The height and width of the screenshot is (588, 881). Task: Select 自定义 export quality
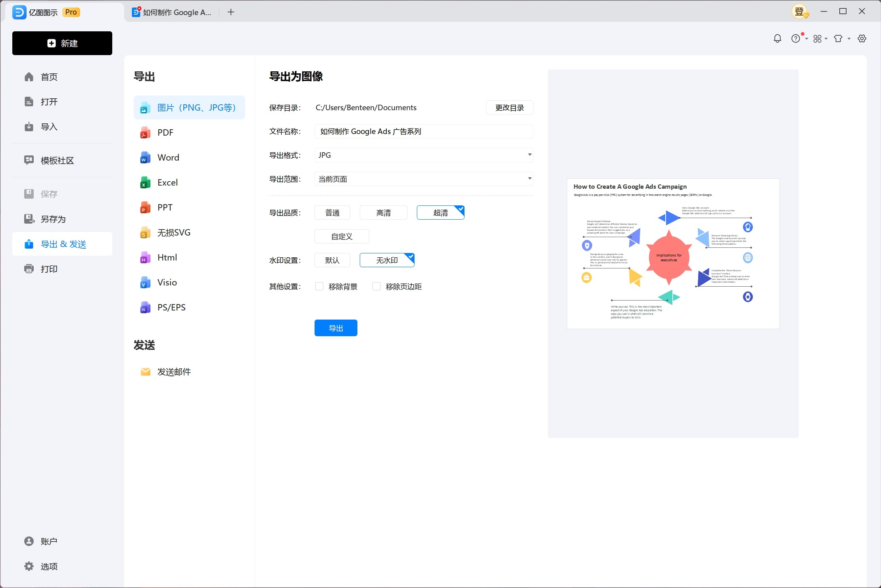tap(342, 236)
